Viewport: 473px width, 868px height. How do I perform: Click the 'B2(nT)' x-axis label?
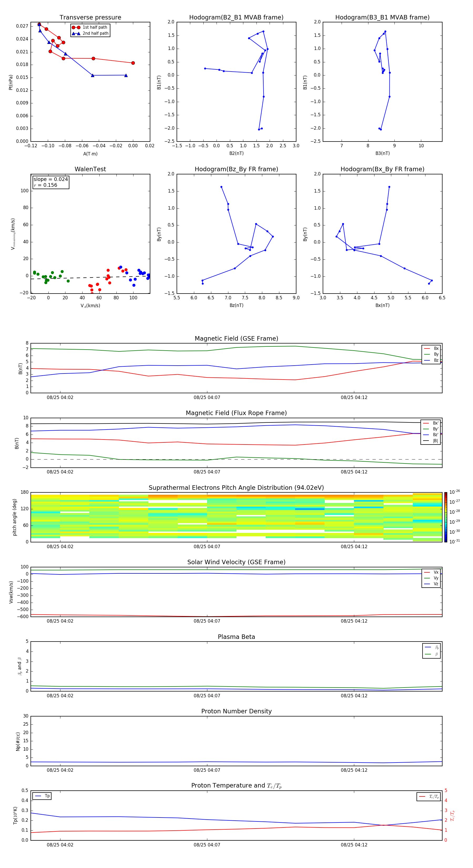coord(236,153)
